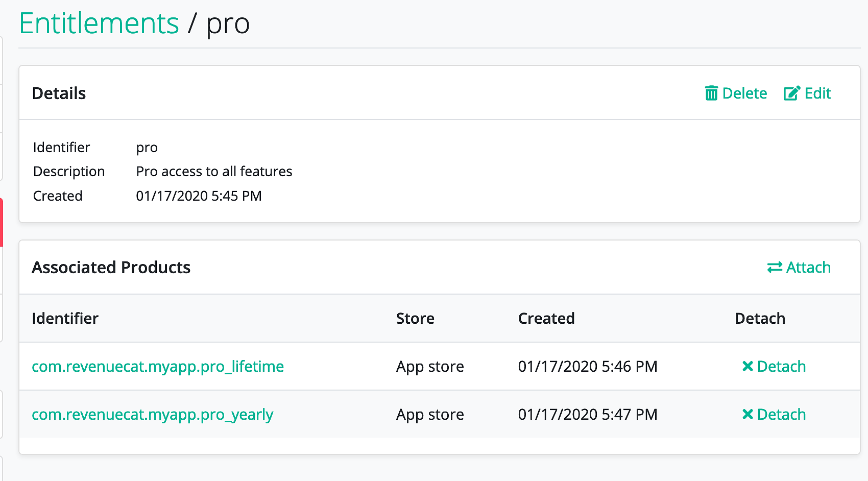Select 'Pro access to all features' description
The width and height of the screenshot is (868, 481).
[214, 172]
